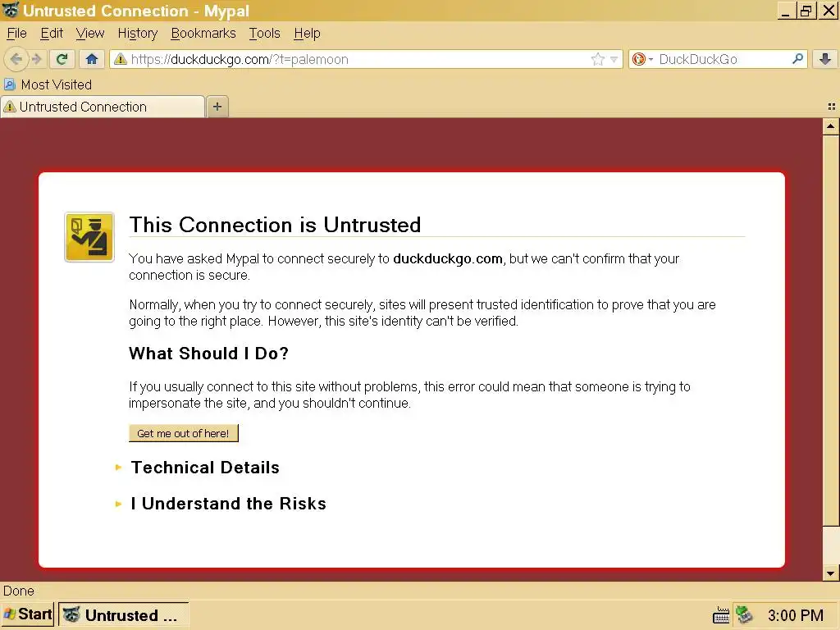Open the History menu

[x=138, y=33]
